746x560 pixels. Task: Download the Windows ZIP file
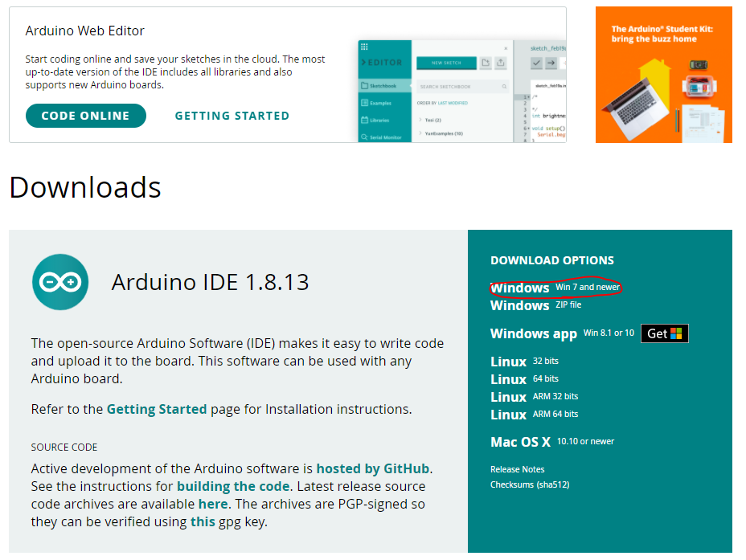tap(535, 305)
